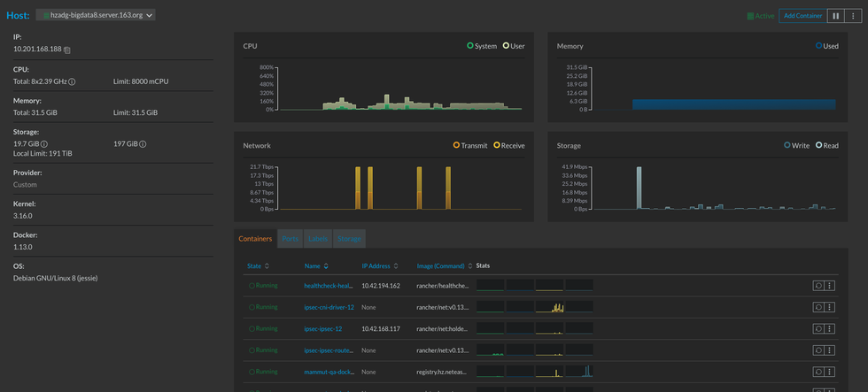Click the green host state icon in selector
The width and height of the screenshot is (868, 392).
click(46, 15)
